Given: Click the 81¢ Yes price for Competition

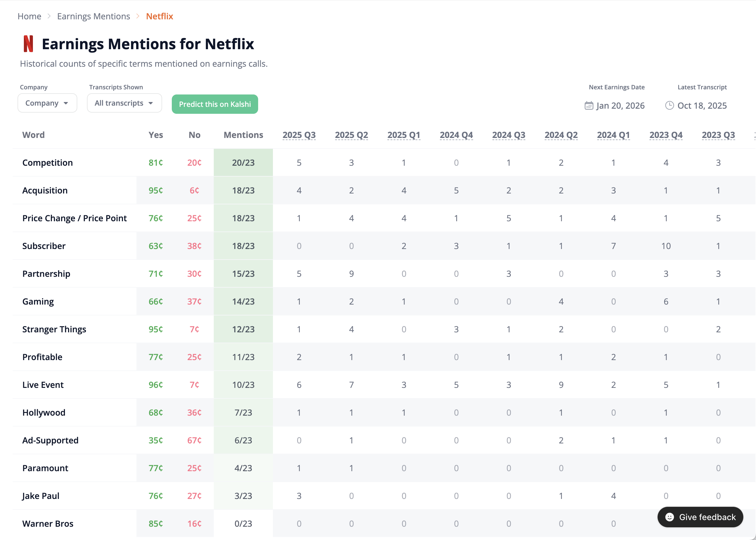Looking at the screenshot, I should click(x=155, y=163).
